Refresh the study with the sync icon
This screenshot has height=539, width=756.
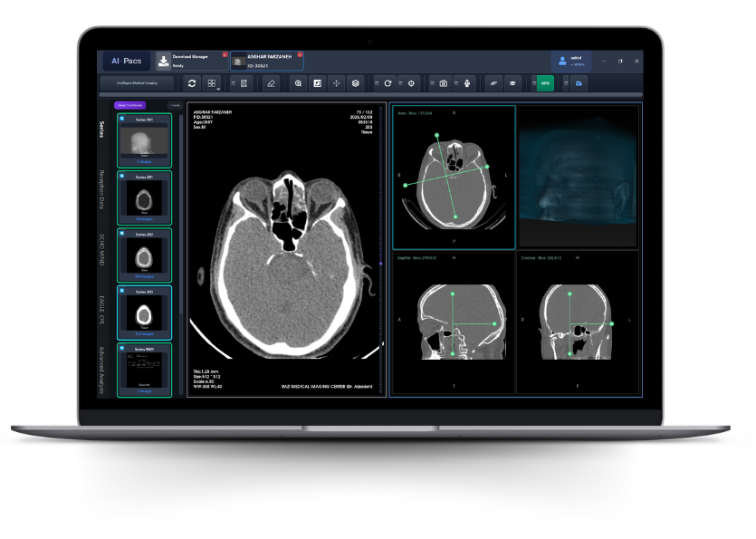click(192, 82)
